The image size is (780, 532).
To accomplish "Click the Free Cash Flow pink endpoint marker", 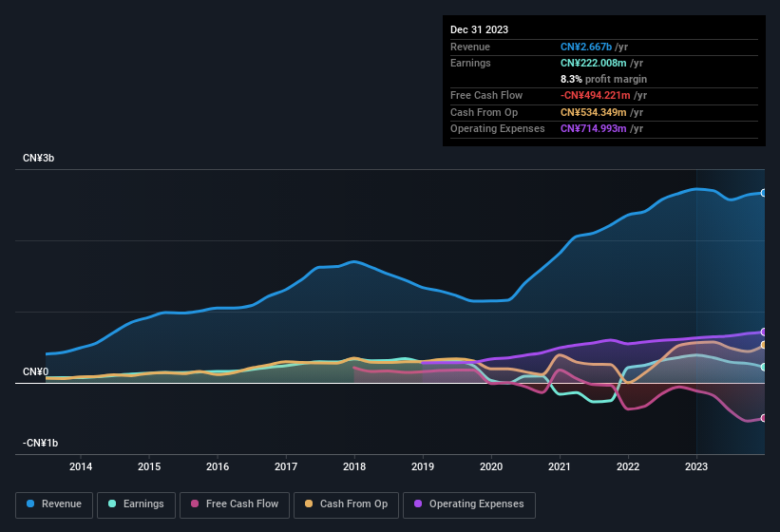I will 763,418.
